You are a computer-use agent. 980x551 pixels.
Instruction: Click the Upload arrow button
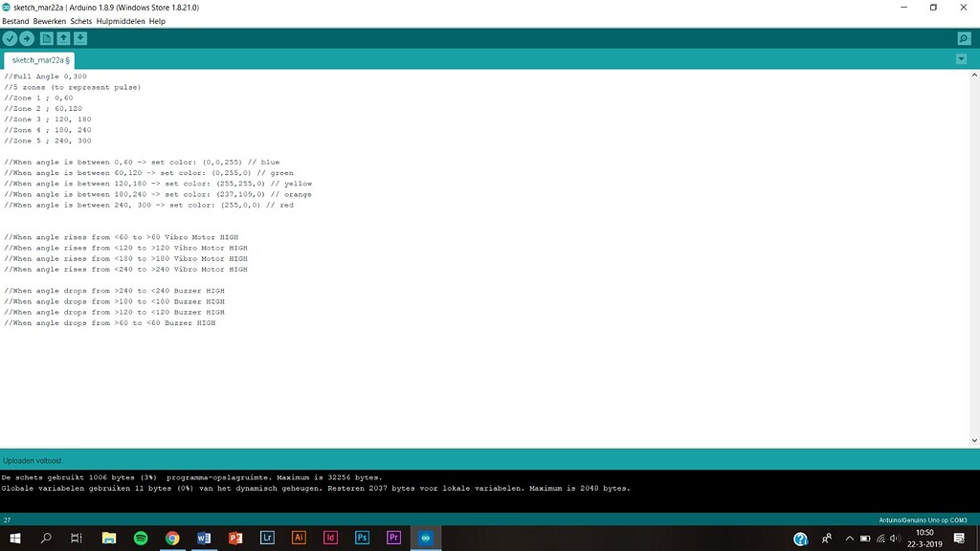click(x=26, y=38)
